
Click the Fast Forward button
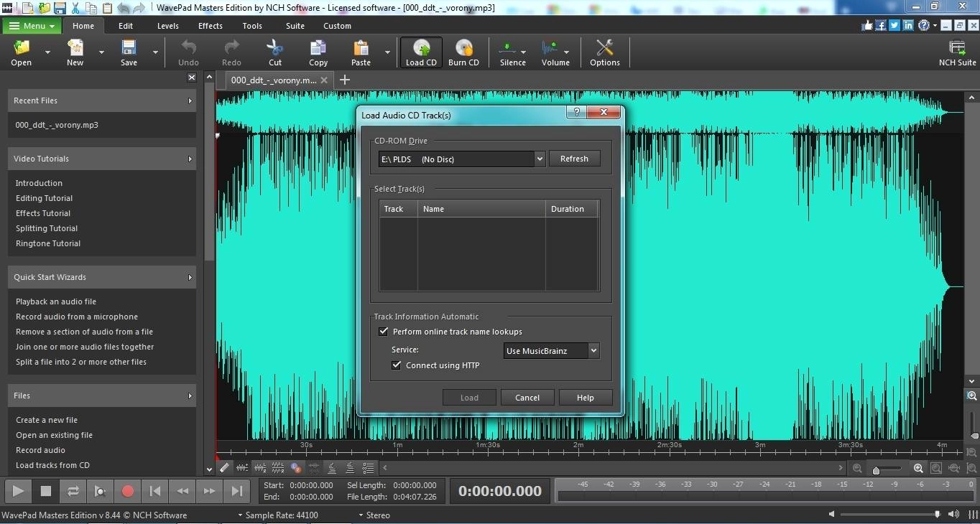click(x=209, y=491)
